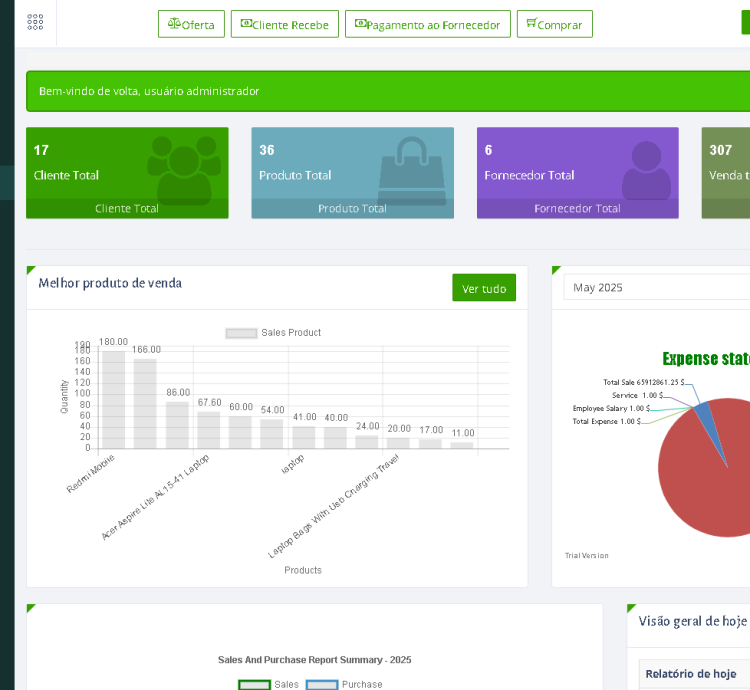Open the apps grid menu icon
The image size is (750, 690).
[35, 22]
